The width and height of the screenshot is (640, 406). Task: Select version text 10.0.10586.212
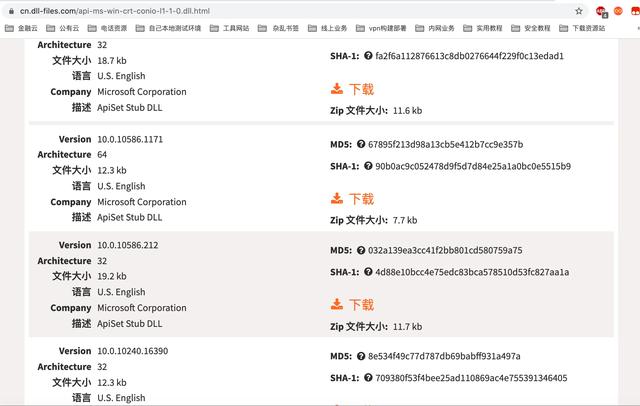point(128,245)
